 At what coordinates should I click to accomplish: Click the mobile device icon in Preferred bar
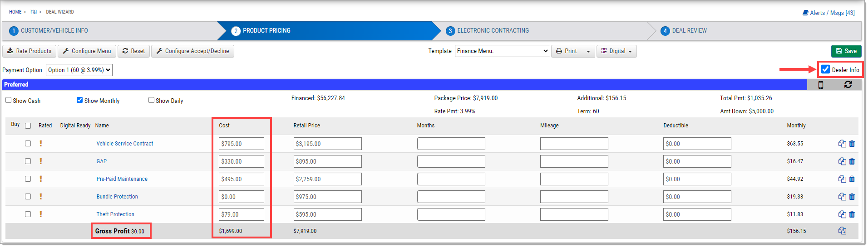click(821, 85)
